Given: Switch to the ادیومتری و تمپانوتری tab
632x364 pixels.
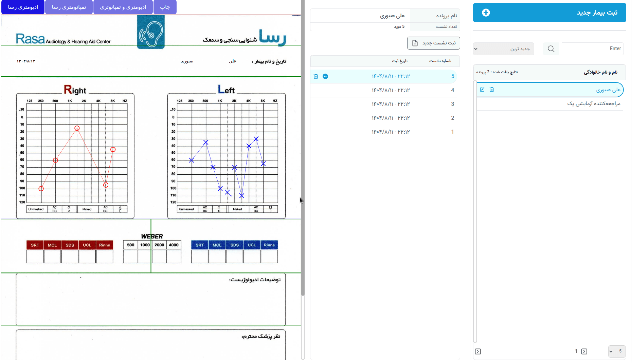Looking at the screenshot, I should click(x=123, y=7).
